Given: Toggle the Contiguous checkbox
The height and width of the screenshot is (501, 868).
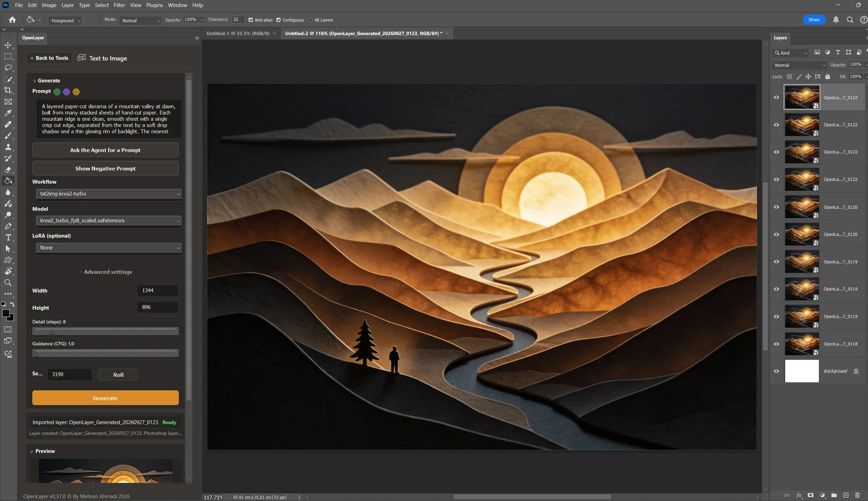Looking at the screenshot, I should 278,20.
